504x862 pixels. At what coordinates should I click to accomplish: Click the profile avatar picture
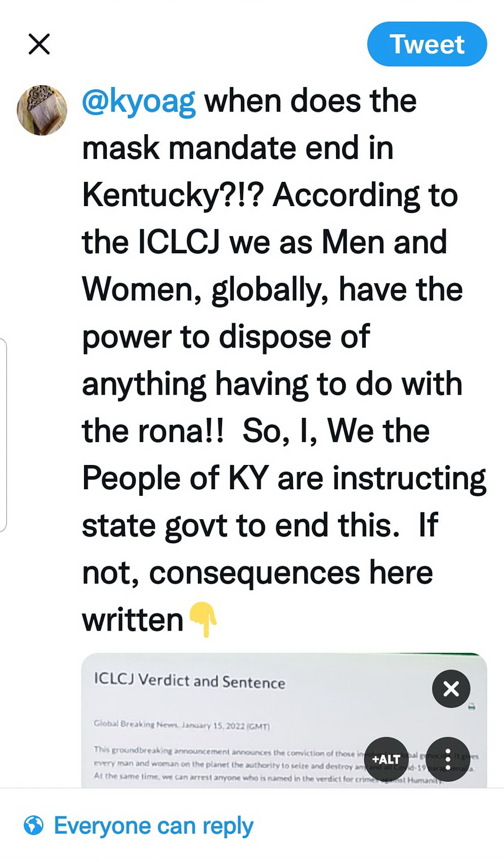click(x=42, y=110)
